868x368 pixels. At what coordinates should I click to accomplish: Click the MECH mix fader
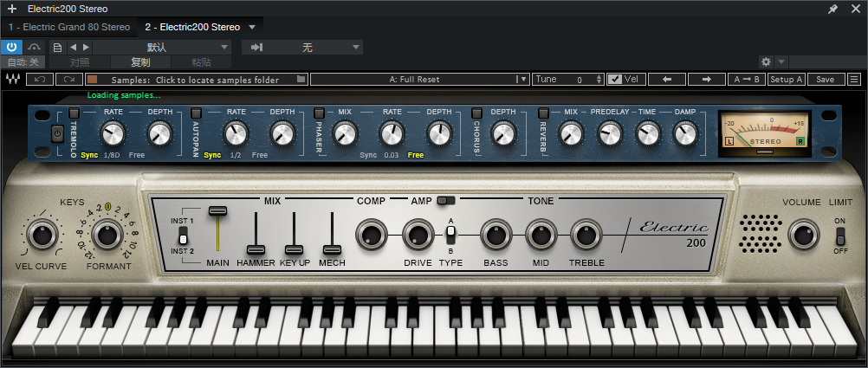point(332,250)
